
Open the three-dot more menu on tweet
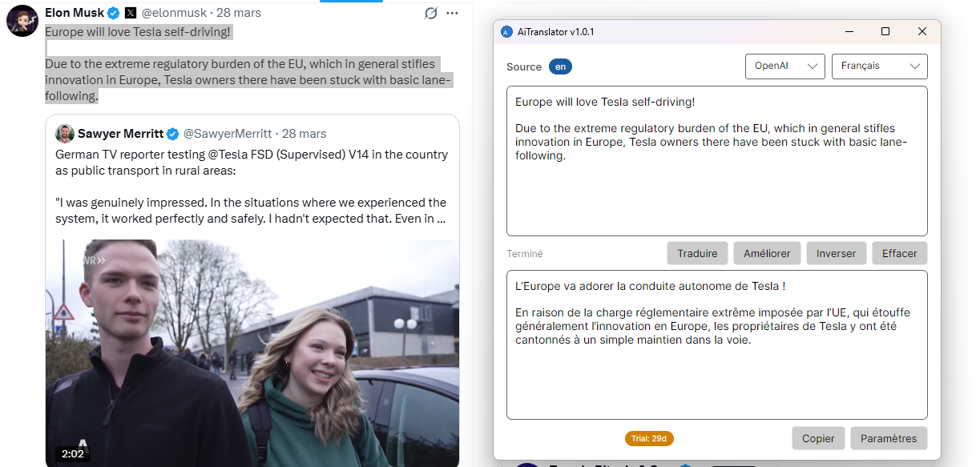[x=453, y=14]
